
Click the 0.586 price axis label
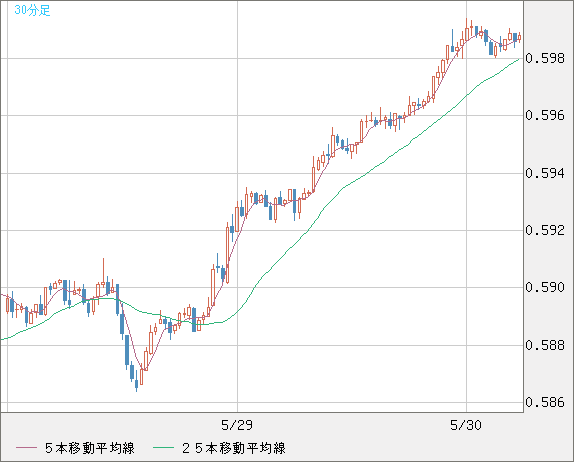pos(545,402)
